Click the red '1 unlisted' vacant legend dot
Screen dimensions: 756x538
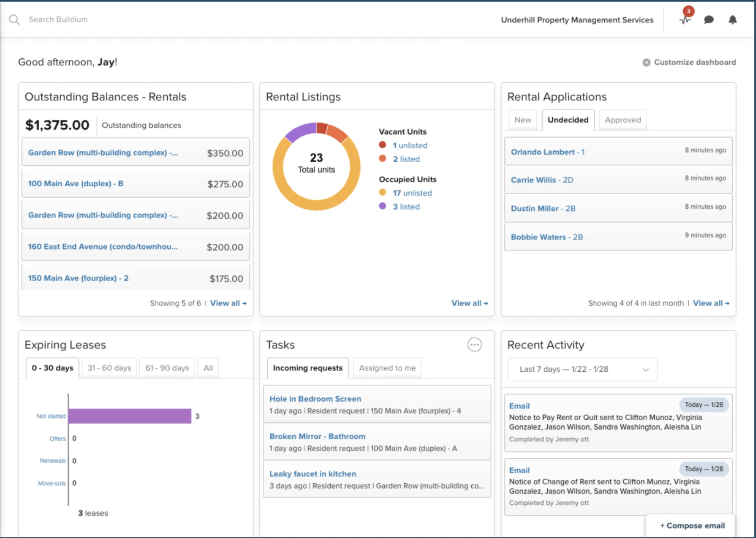[x=382, y=145]
